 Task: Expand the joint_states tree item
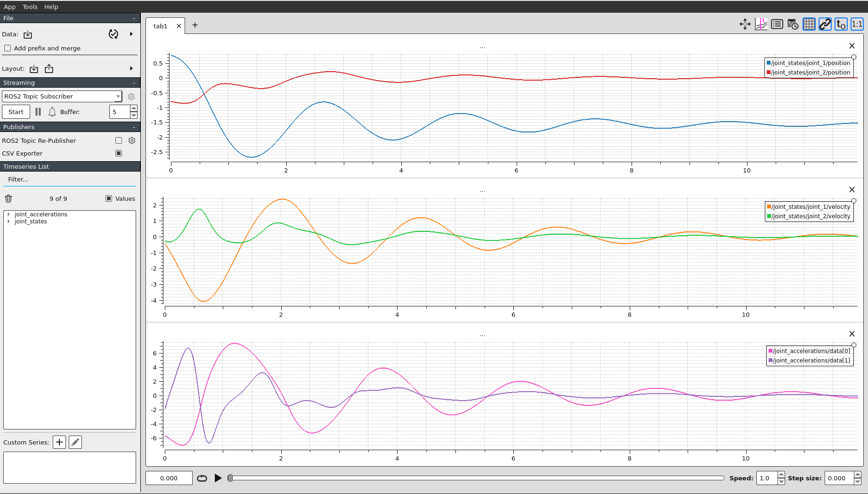pyautogui.click(x=8, y=222)
